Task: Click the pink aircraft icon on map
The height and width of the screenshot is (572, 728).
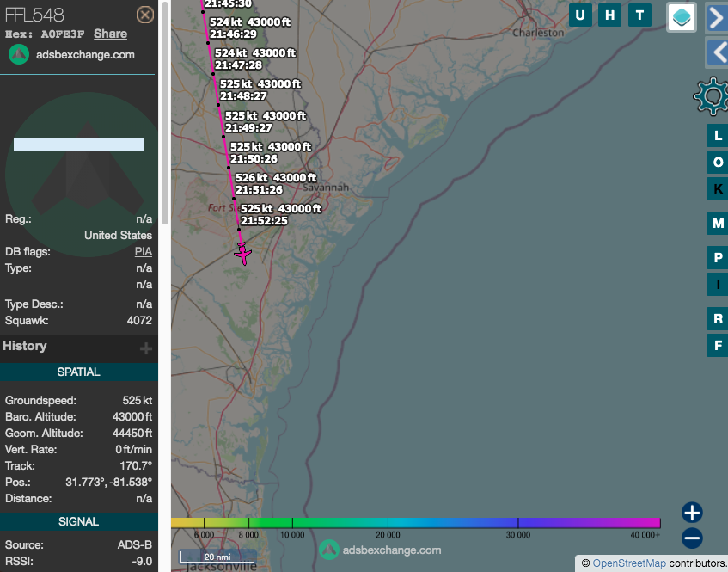Action: point(243,254)
